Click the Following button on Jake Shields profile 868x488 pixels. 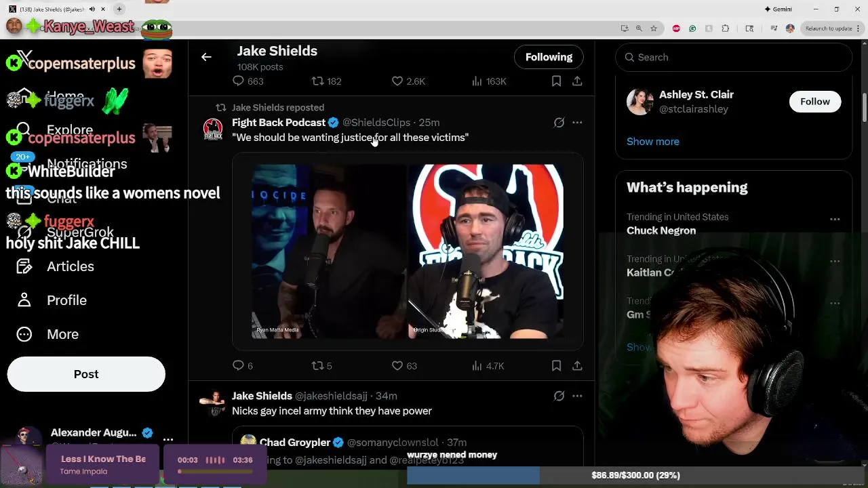[549, 57]
